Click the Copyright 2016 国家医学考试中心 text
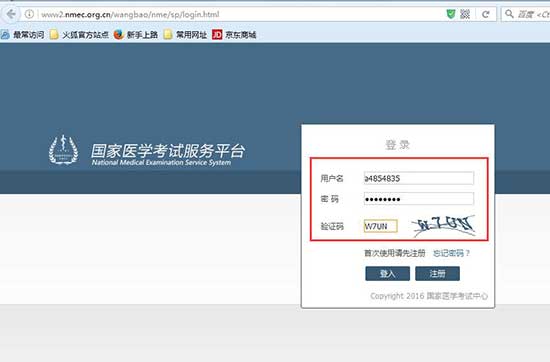This screenshot has height=362, width=550. click(429, 296)
